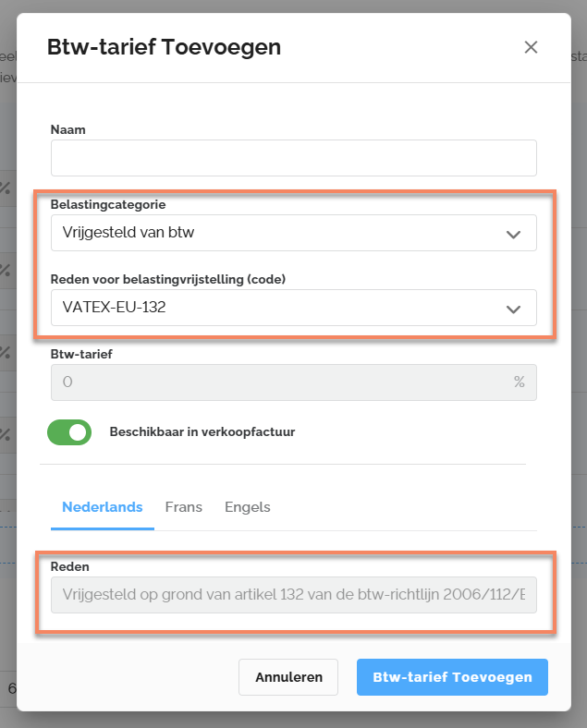
Task: Toggle Beschikbaar in verkoopfactuur switch
Action: tap(69, 432)
